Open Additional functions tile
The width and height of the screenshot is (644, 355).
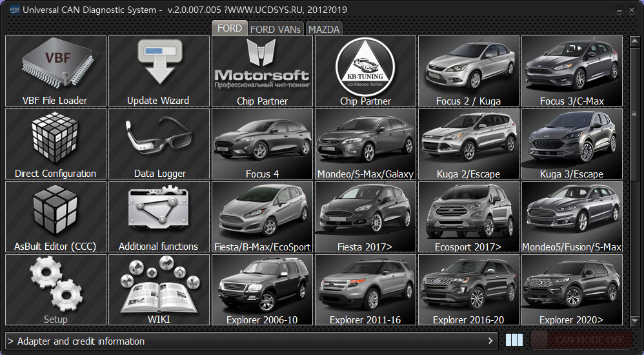click(159, 217)
